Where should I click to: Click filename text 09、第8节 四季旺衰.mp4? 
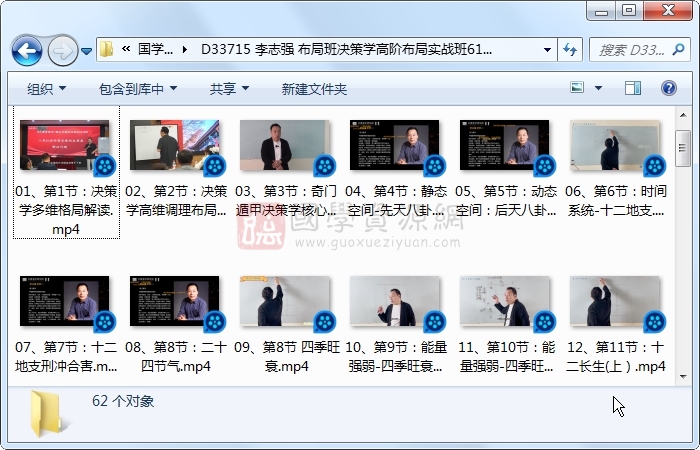pos(287,356)
